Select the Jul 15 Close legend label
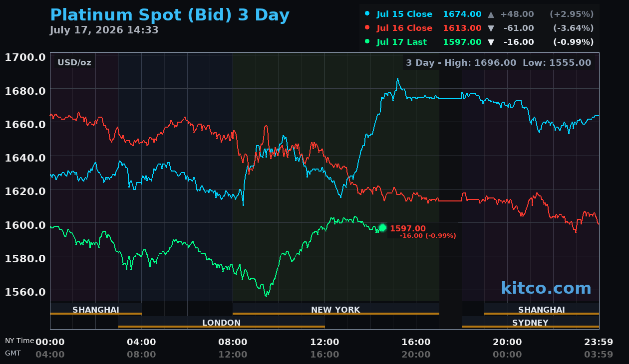 (x=404, y=14)
